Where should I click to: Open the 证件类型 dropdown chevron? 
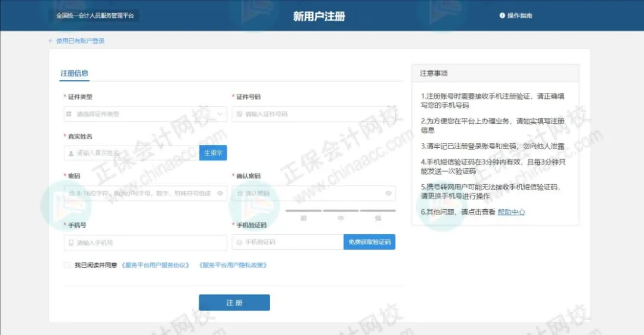point(220,114)
